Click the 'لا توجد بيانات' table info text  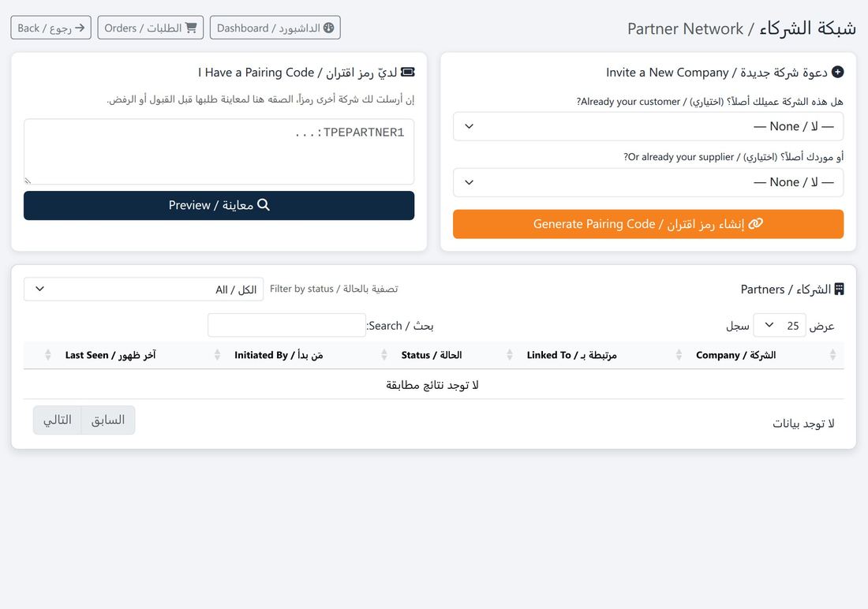pyautogui.click(x=803, y=424)
